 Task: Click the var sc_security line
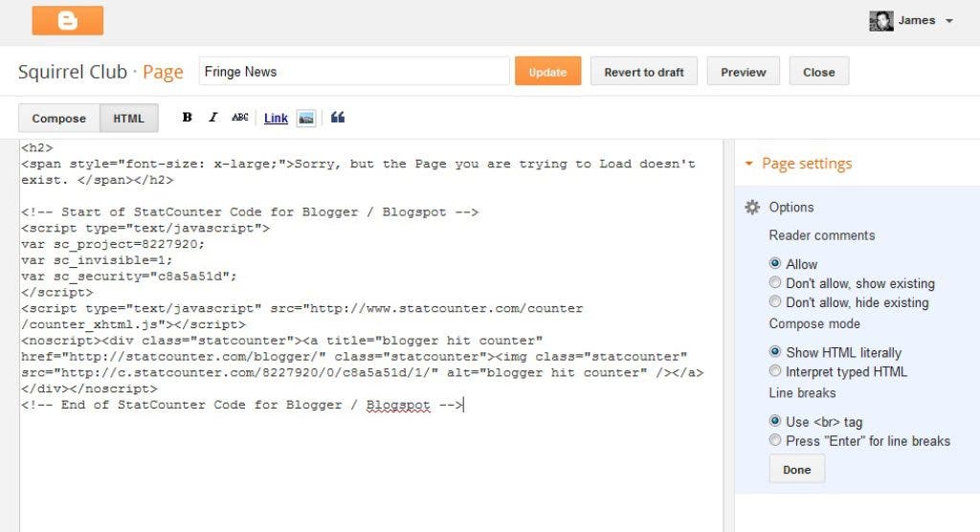129,277
